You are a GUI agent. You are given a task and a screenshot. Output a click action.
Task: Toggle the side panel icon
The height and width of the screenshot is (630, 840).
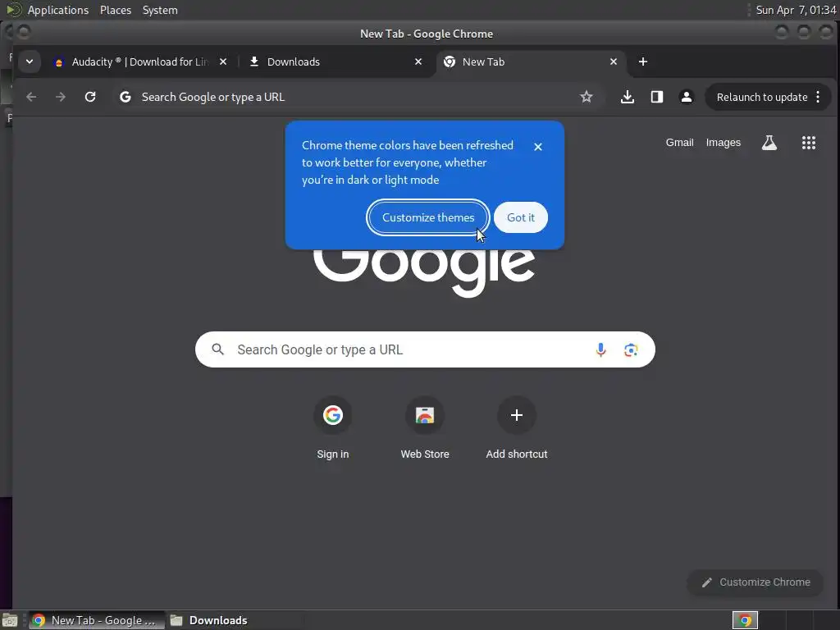(657, 97)
